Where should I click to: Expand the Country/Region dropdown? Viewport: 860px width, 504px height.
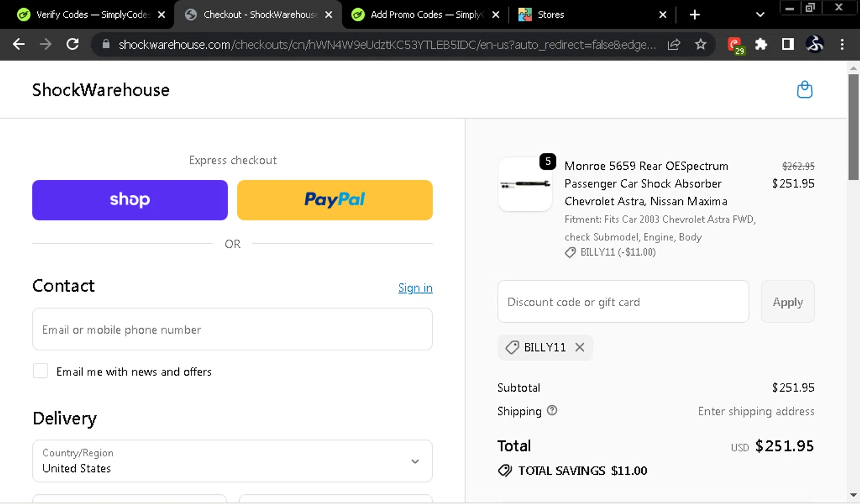click(232, 461)
